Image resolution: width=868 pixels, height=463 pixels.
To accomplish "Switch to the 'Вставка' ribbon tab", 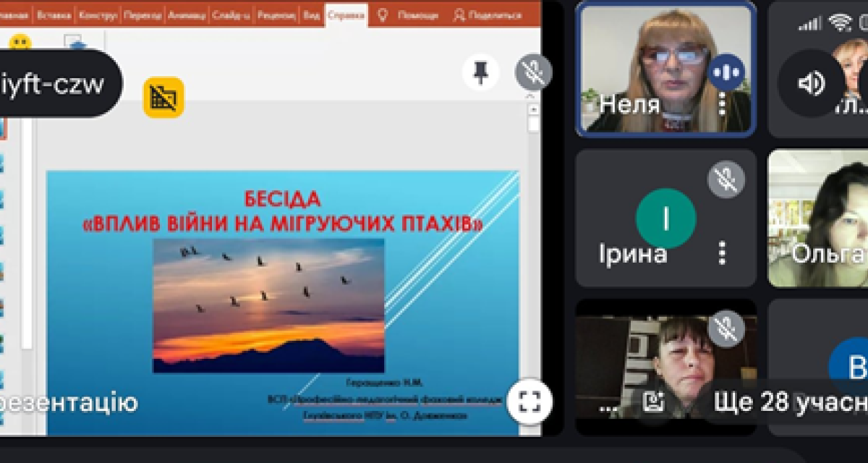I will 55,14.
